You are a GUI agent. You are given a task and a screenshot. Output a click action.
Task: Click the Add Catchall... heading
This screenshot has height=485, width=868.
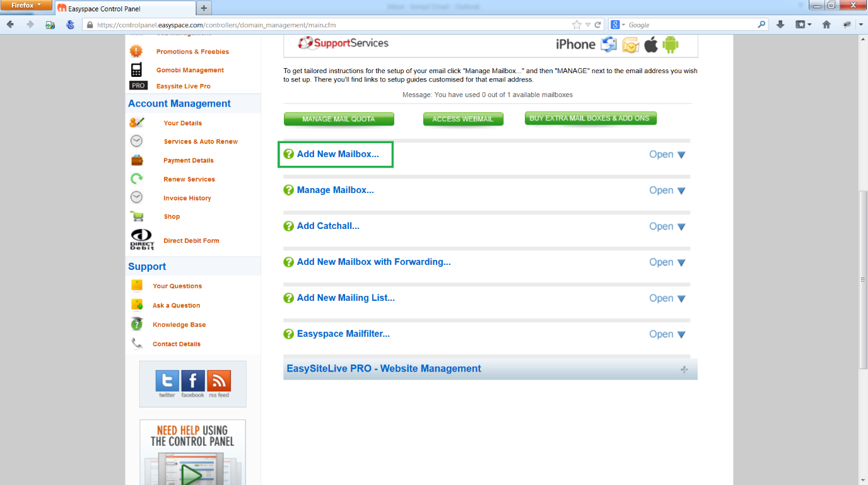(328, 226)
